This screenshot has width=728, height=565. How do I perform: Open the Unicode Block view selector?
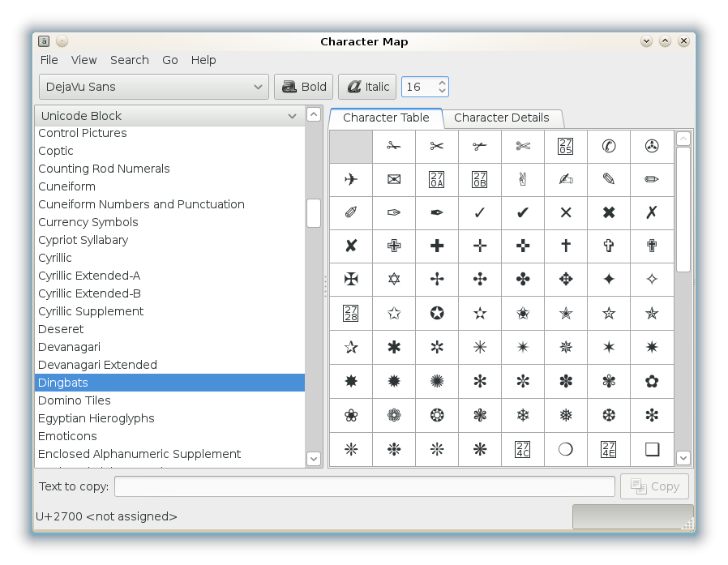[169, 116]
